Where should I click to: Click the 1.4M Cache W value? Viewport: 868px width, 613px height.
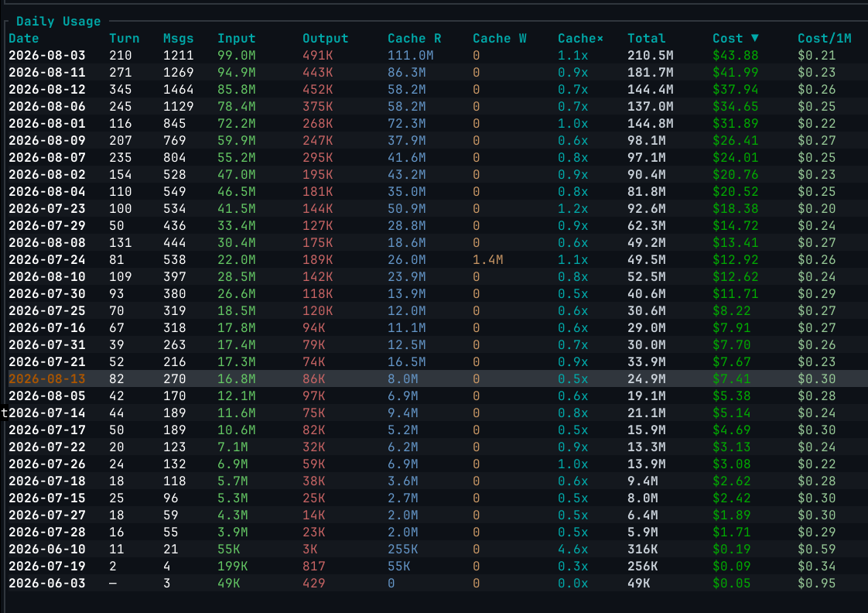pyautogui.click(x=487, y=260)
